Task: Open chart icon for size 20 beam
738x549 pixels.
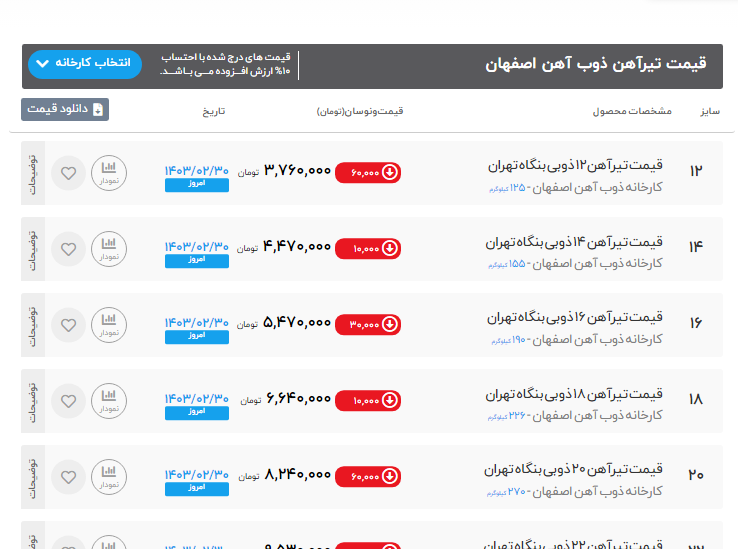Action: coord(109,477)
